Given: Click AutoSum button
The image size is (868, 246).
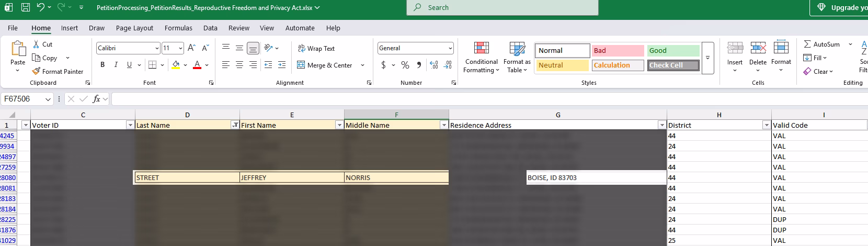Looking at the screenshot, I should [821, 44].
